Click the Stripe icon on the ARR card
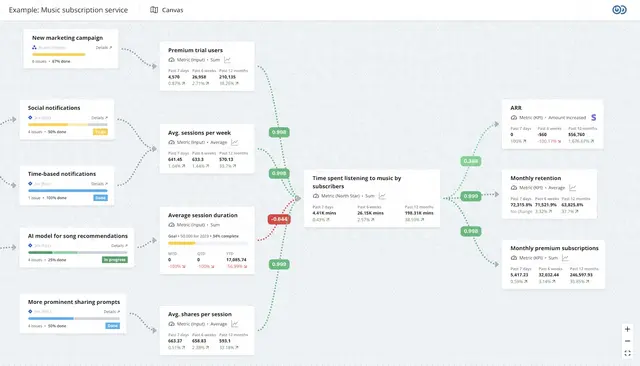Image resolution: width=640 pixels, height=366 pixels. (x=593, y=118)
